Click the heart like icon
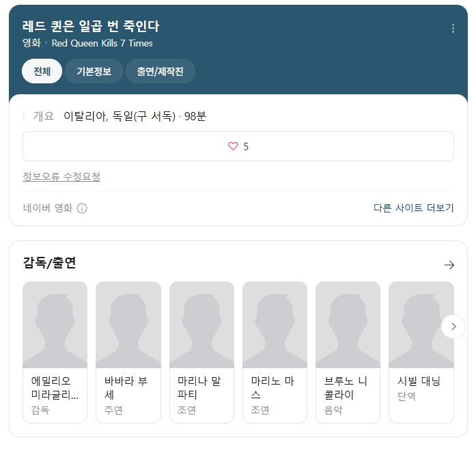The width and height of the screenshot is (476, 457). click(233, 146)
